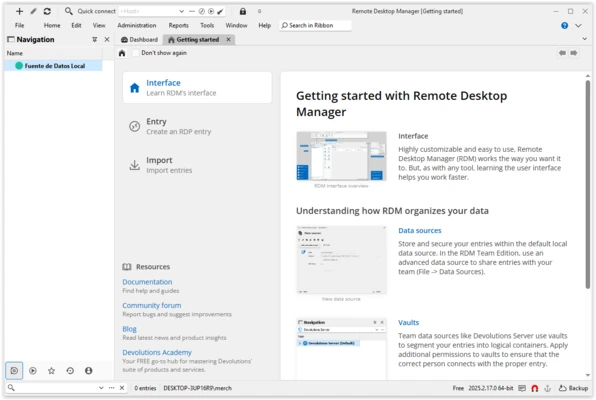Click the plus icon to add new entry
This screenshot has width=596, height=400.
click(19, 11)
